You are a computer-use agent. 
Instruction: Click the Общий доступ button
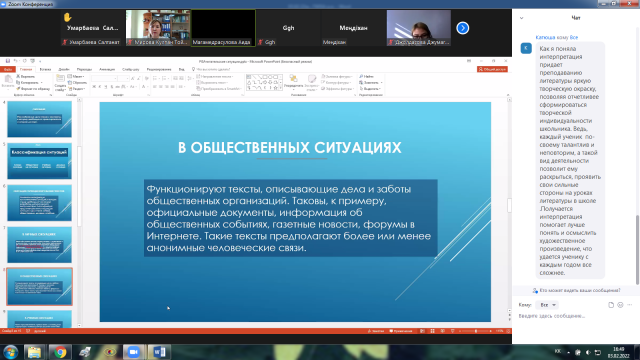(x=492, y=69)
